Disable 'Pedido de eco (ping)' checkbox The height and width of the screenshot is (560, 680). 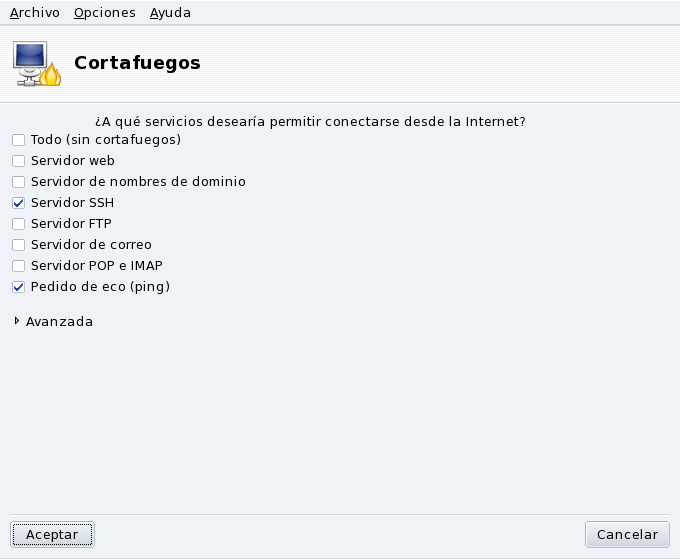coord(18,287)
